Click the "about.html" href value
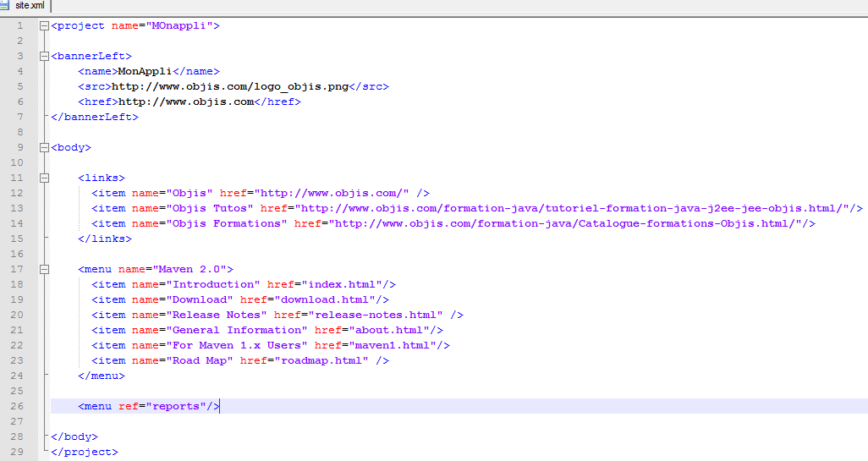 tap(389, 330)
